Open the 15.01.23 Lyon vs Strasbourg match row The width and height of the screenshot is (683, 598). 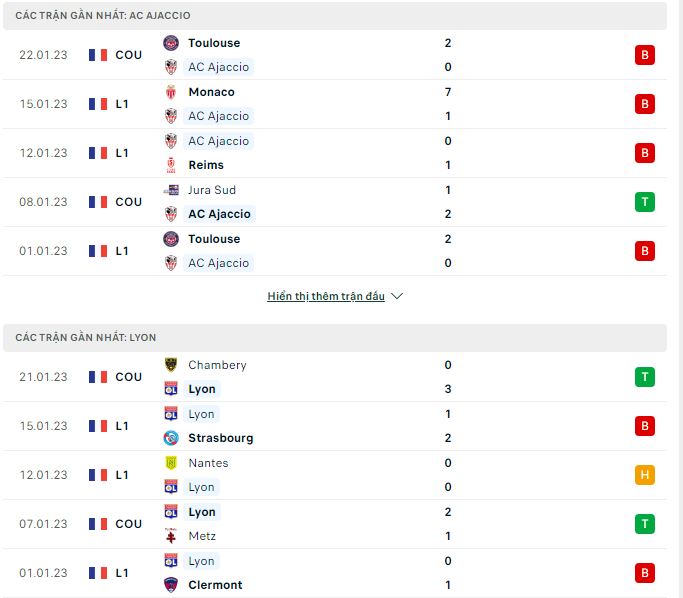335,426
